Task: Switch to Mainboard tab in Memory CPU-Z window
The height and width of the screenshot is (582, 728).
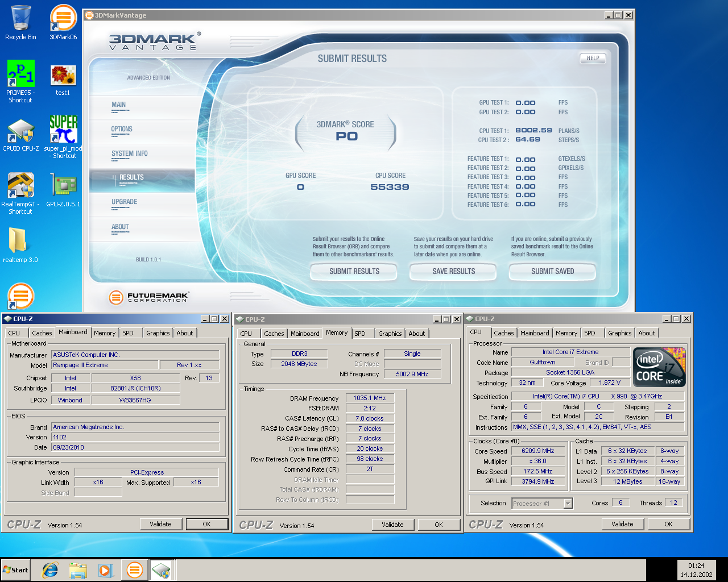Action: 305,334
